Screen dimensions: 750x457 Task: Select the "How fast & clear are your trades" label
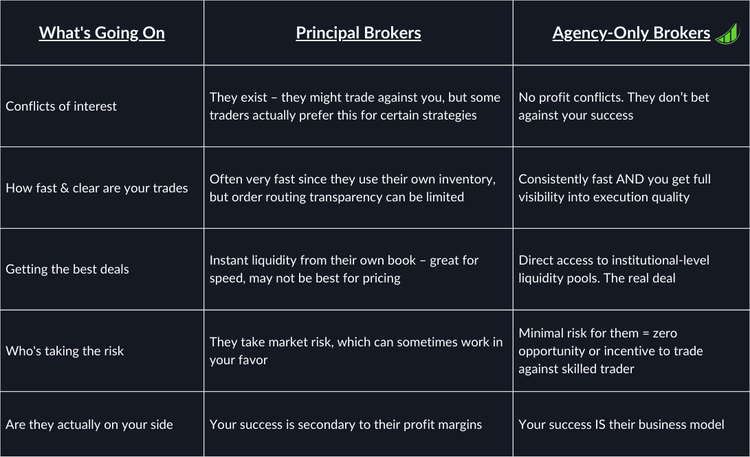(x=97, y=188)
